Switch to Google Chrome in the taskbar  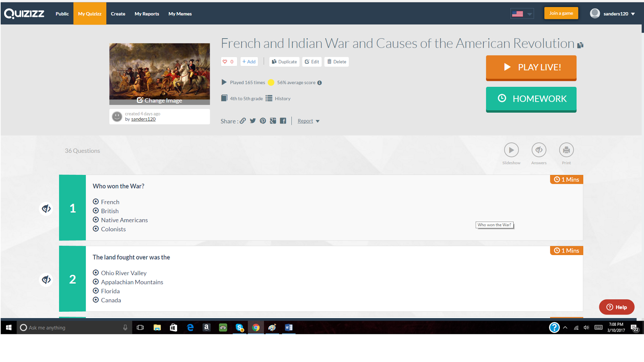(256, 327)
